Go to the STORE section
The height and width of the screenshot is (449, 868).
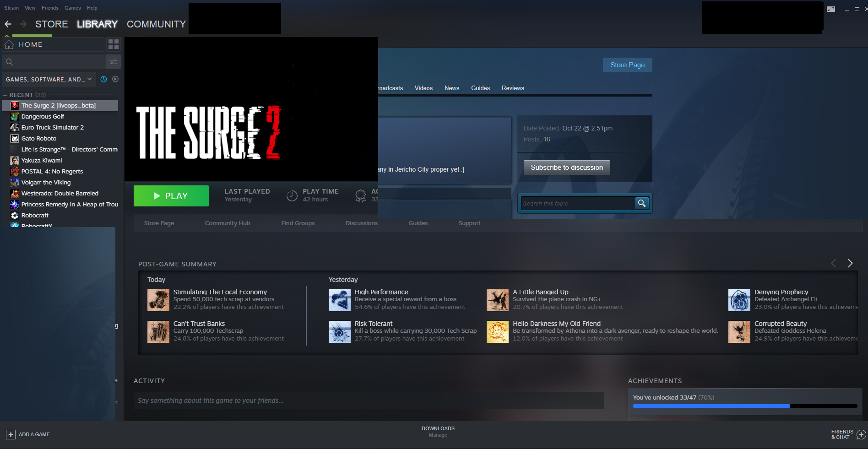tap(52, 24)
